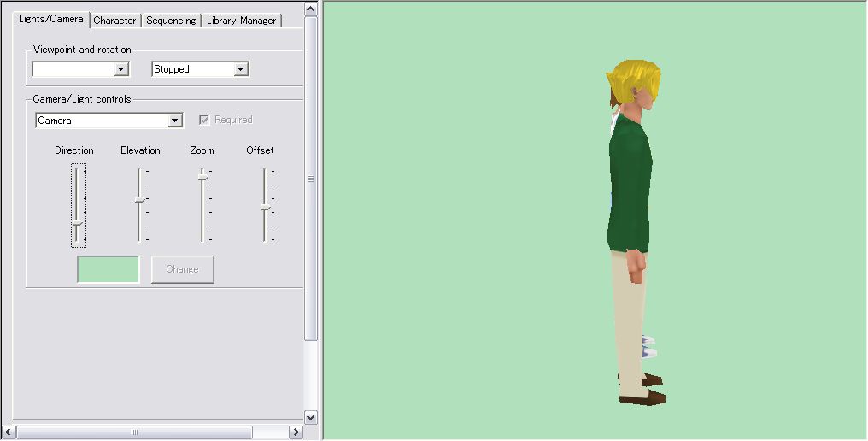868x441 pixels.
Task: Open the Character tab
Action: 114,21
